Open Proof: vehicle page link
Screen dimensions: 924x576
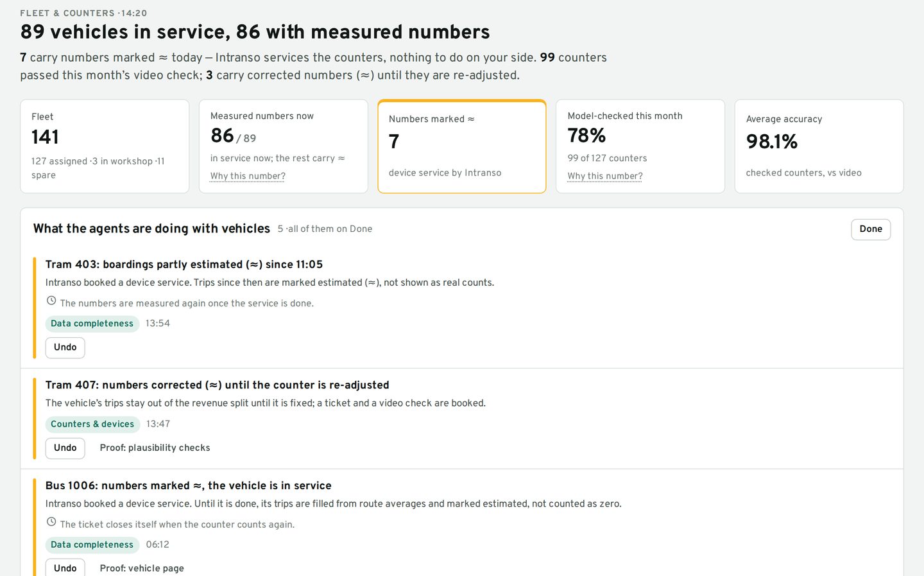142,568
